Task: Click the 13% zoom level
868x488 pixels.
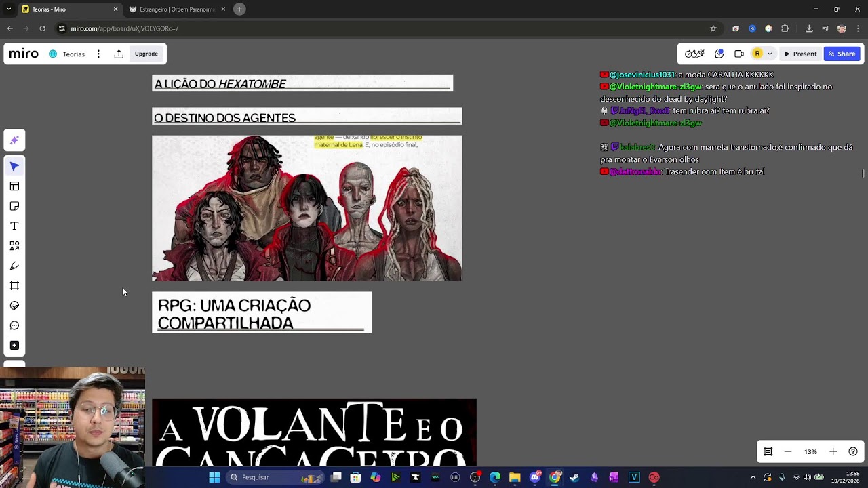Action: point(810,451)
